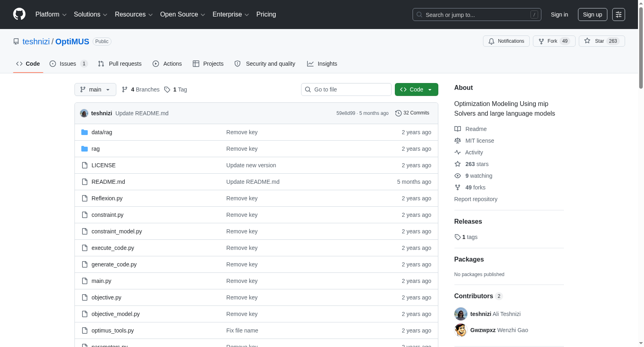View the 4 Branches link
This screenshot has height=347, width=644.
pyautogui.click(x=141, y=89)
